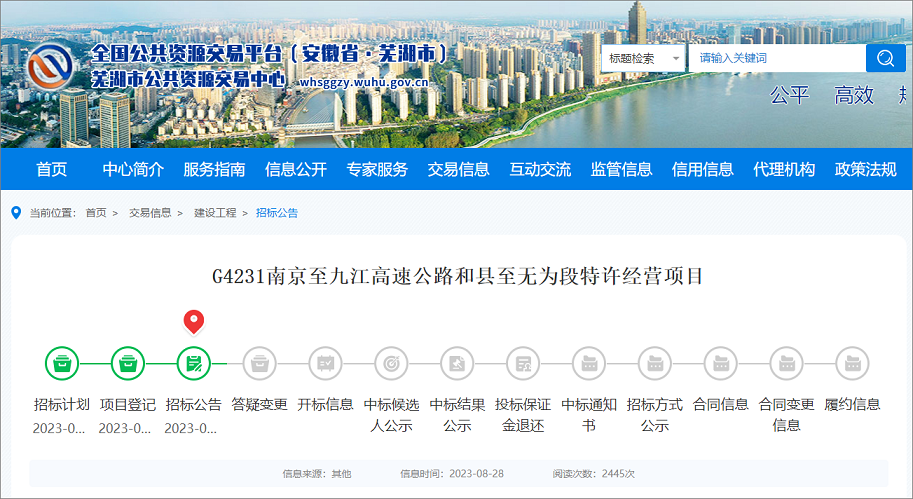Click the magnifier search button
913x499 pixels.
coord(885,58)
